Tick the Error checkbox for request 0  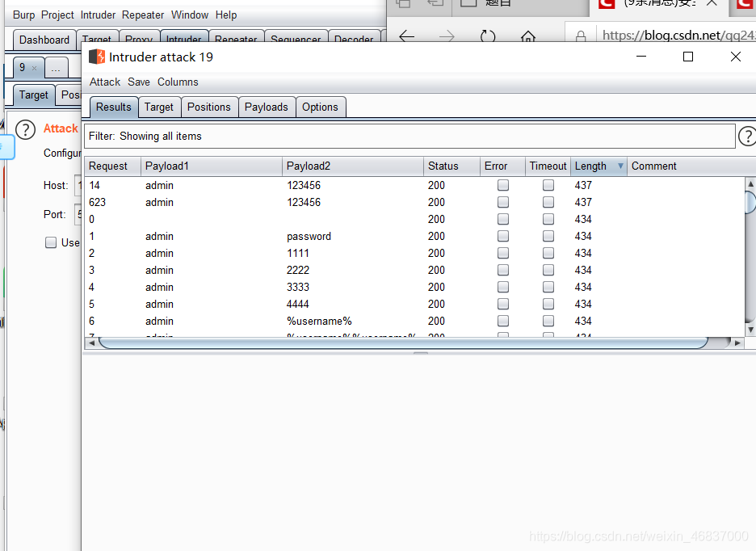(x=503, y=219)
